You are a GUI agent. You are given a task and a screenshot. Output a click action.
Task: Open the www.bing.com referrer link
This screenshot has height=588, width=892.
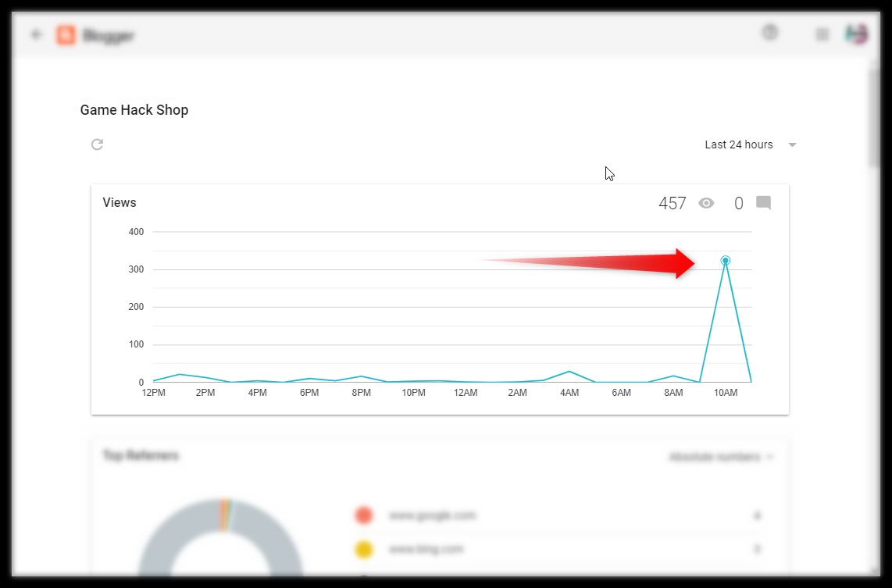426,550
